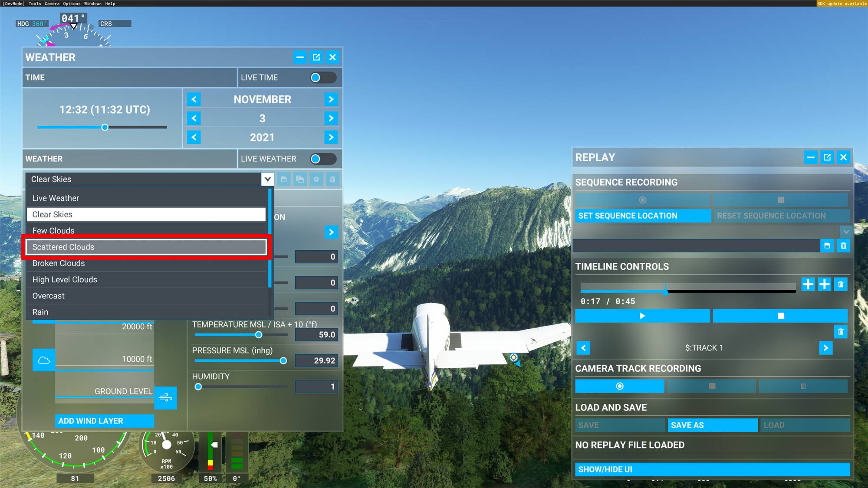Advance month past November with right arrow

pyautogui.click(x=331, y=99)
